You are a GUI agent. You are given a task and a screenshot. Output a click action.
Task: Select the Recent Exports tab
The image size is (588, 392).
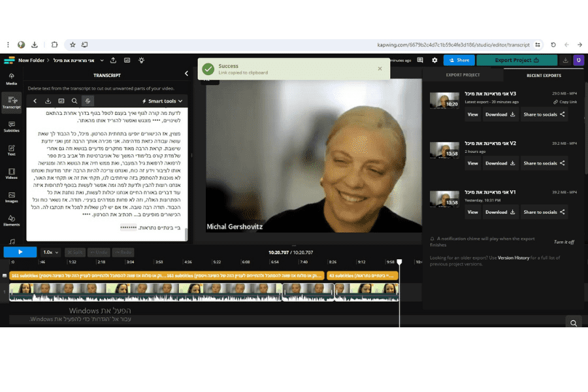pyautogui.click(x=544, y=75)
